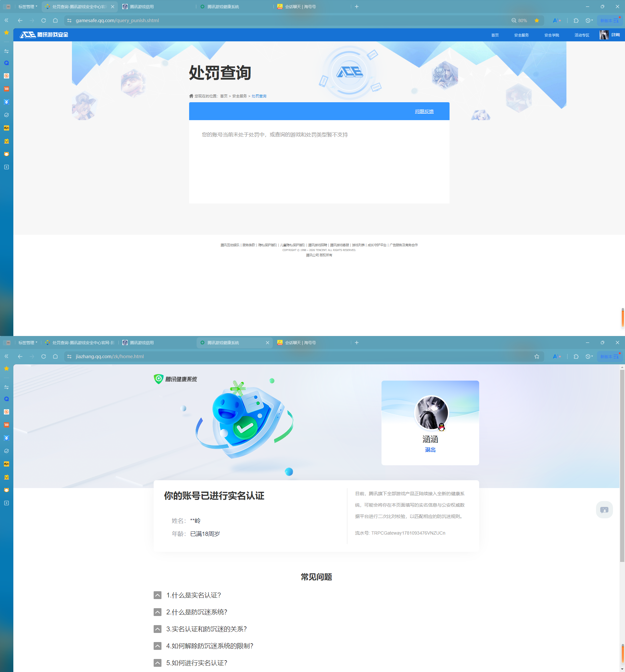Click the 首页 breadcrumb link
The height and width of the screenshot is (672, 625).
coord(224,96)
